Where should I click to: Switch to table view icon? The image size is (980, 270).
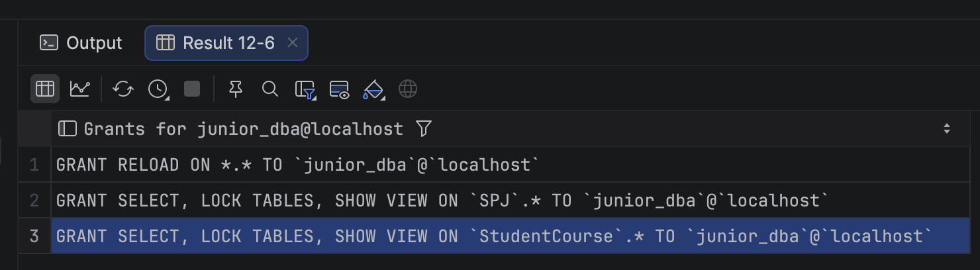[45, 89]
